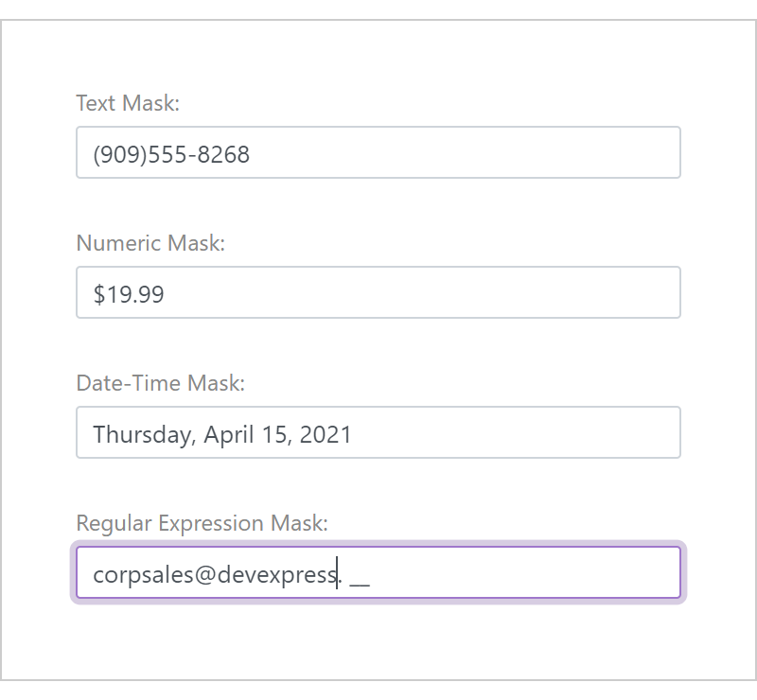Click the Numeric Mask currency field
Screen dimensions: 757x700
[378, 292]
